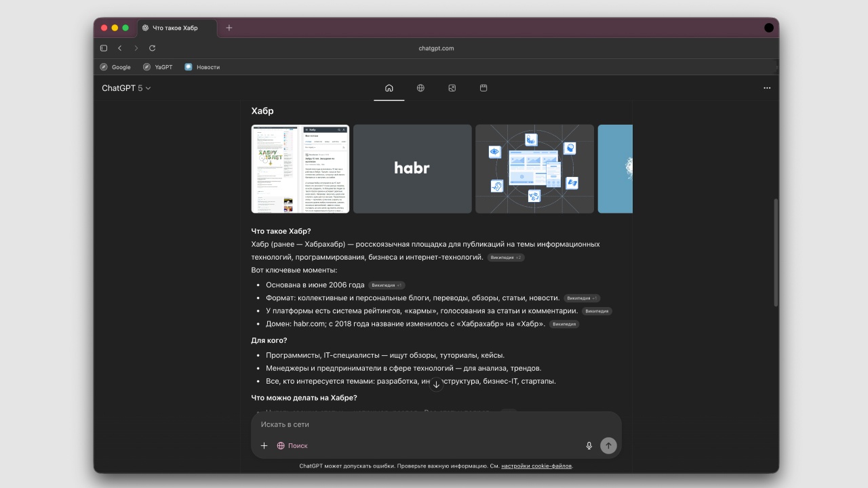This screenshot has width=868, height=488.
Task: Reload the chatgpt.com page
Action: [x=153, y=48]
